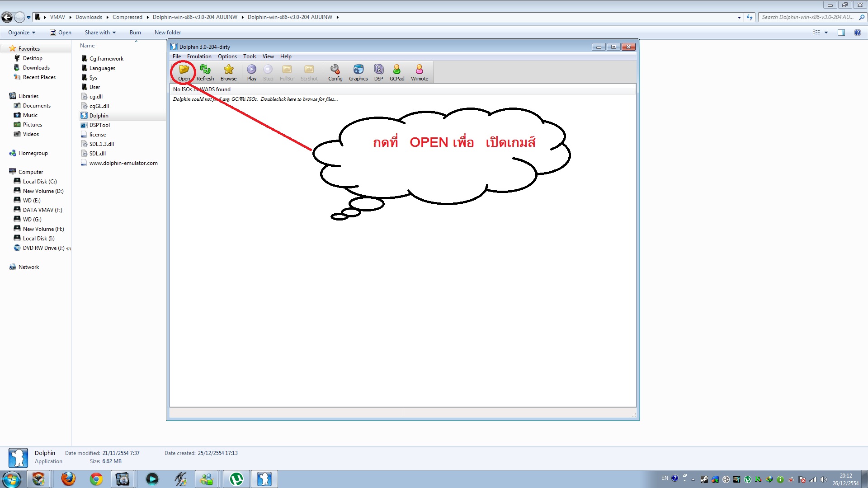This screenshot has width=868, height=488.
Task: Open Explorer Organize dropdown
Action: pos(22,33)
